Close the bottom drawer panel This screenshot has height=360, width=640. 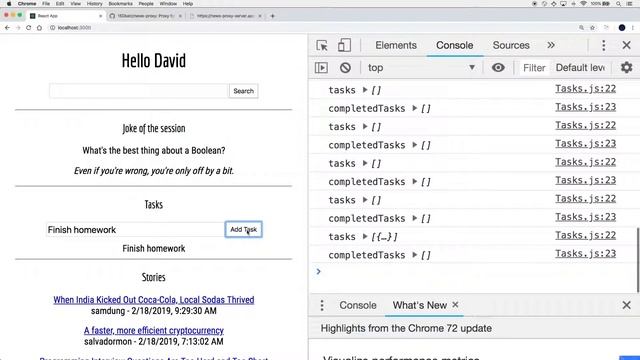coord(627,305)
